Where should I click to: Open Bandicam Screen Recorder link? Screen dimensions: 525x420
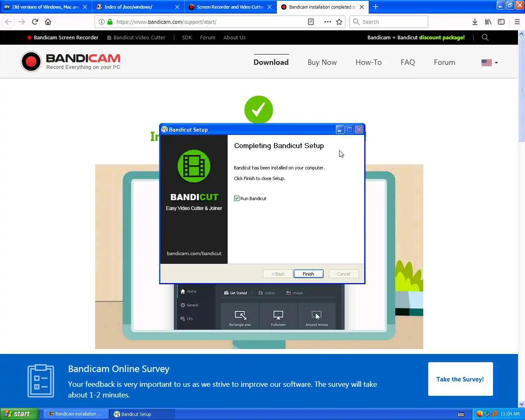(63, 37)
